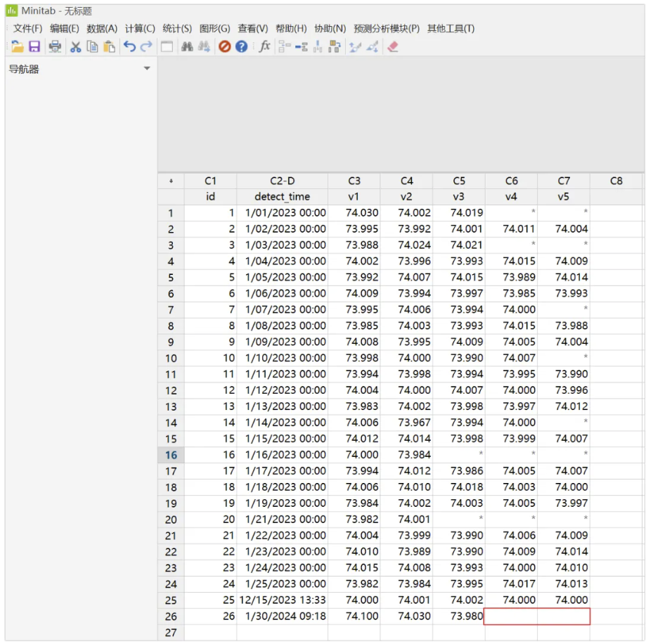Expand the 导航器 navigator dropdown arrow
Viewport: 646px width, 644px height.
(147, 69)
